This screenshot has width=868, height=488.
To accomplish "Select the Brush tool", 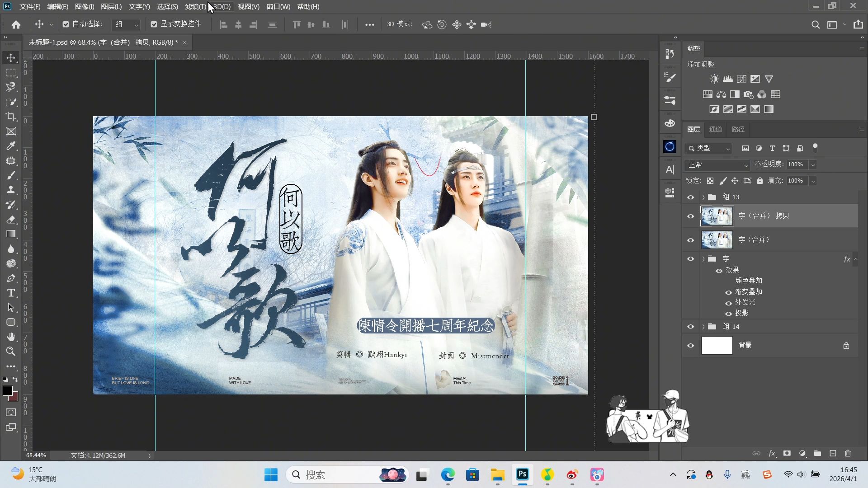I will point(11,175).
